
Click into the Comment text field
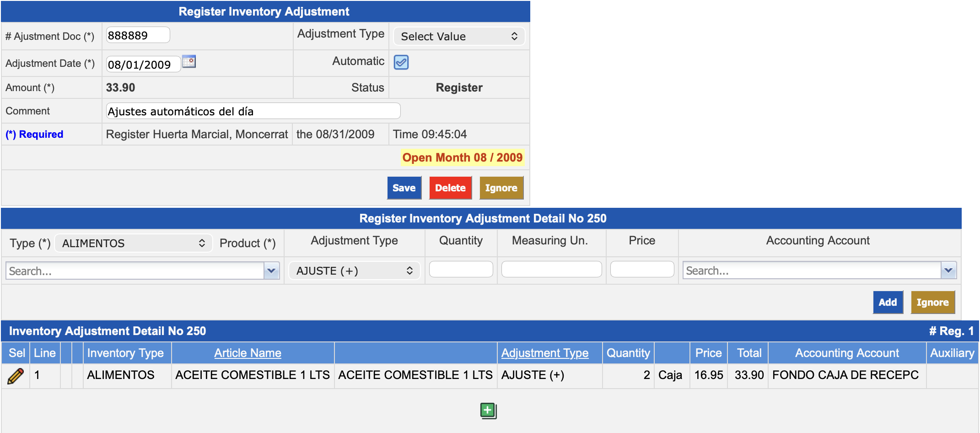point(253,111)
